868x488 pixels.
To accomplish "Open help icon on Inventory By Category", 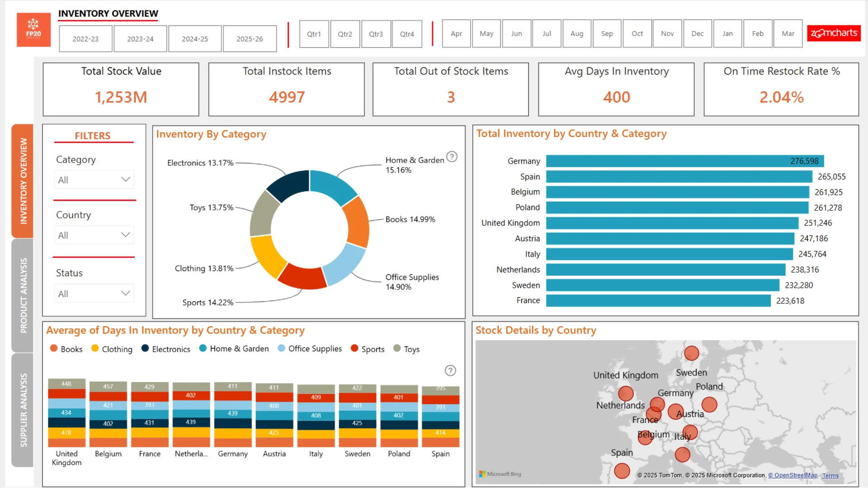I will click(452, 157).
